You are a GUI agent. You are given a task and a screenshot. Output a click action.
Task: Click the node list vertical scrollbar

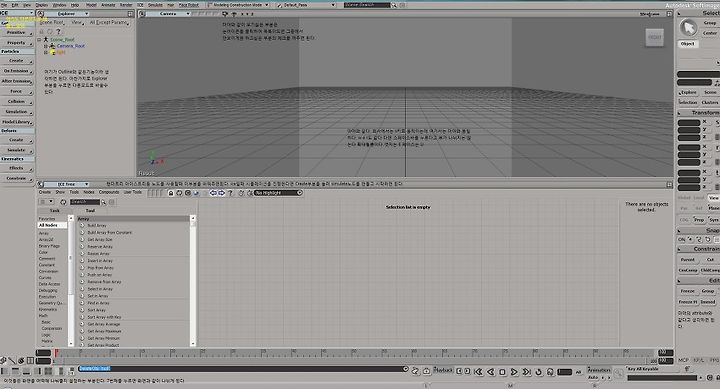tap(193, 281)
